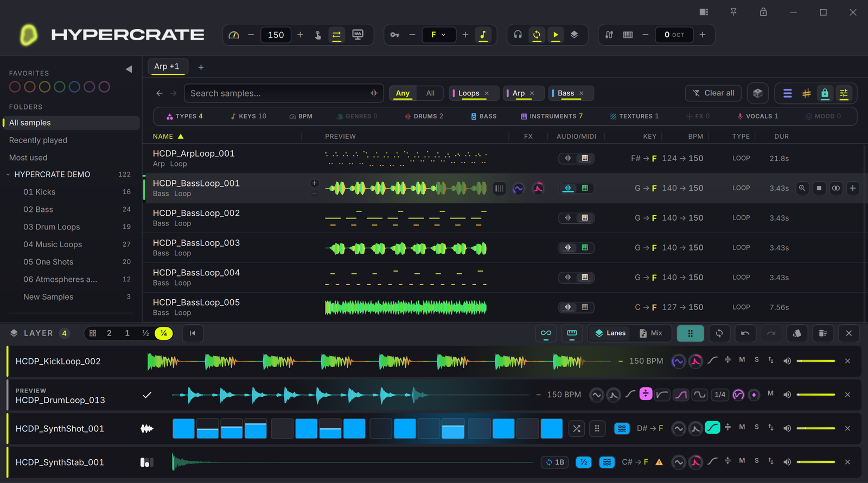Screen dimensions: 868x483
Task: Select the blue favorites color circle
Action: click(75, 87)
